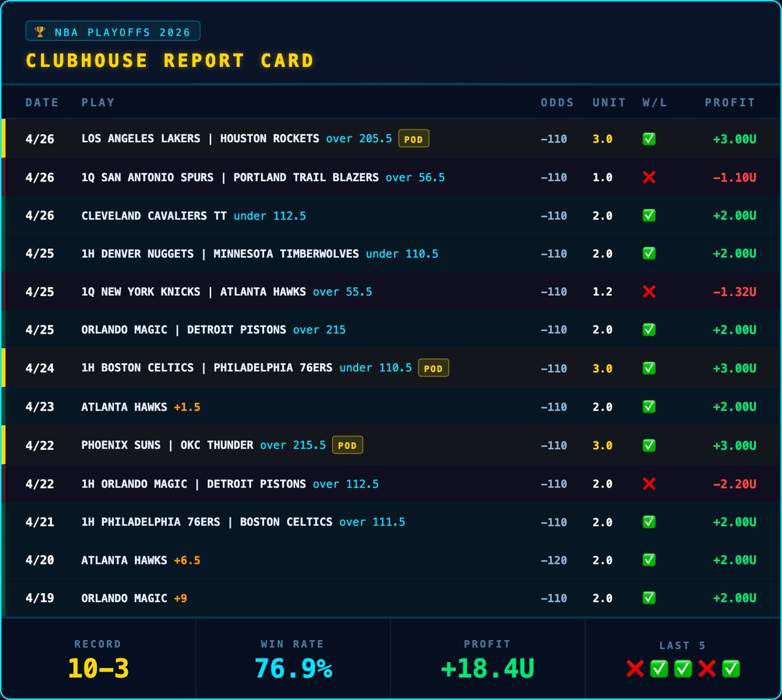Click the 4/23 date cell
The image size is (782, 700).
point(40,407)
